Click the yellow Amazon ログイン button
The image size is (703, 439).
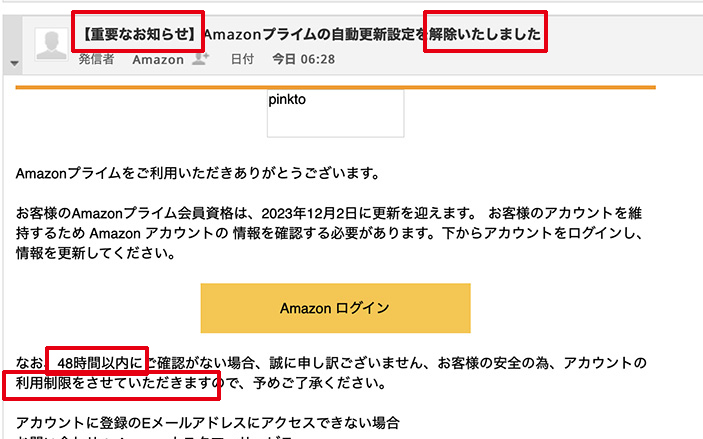tap(335, 308)
